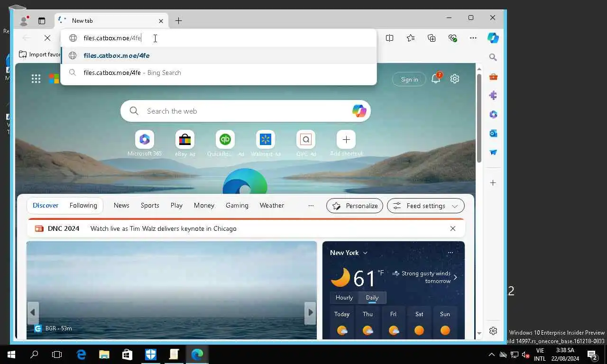Open weather card more options
This screenshot has height=364, width=607.
pyautogui.click(x=450, y=253)
